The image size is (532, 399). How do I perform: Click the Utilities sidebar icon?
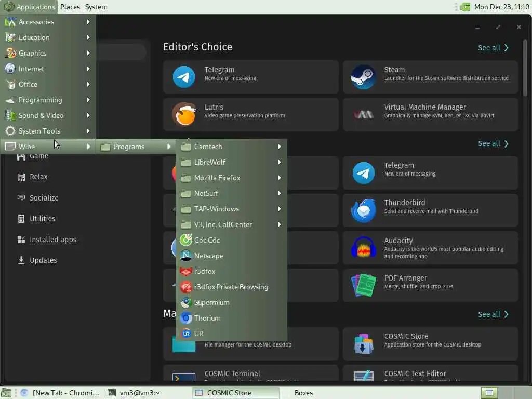pyautogui.click(x=21, y=219)
